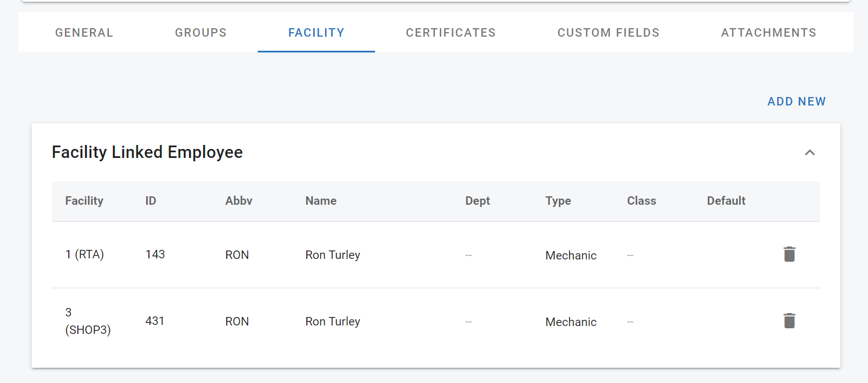This screenshot has height=383, width=868.
Task: Sort by the Facility column header
Action: (84, 201)
